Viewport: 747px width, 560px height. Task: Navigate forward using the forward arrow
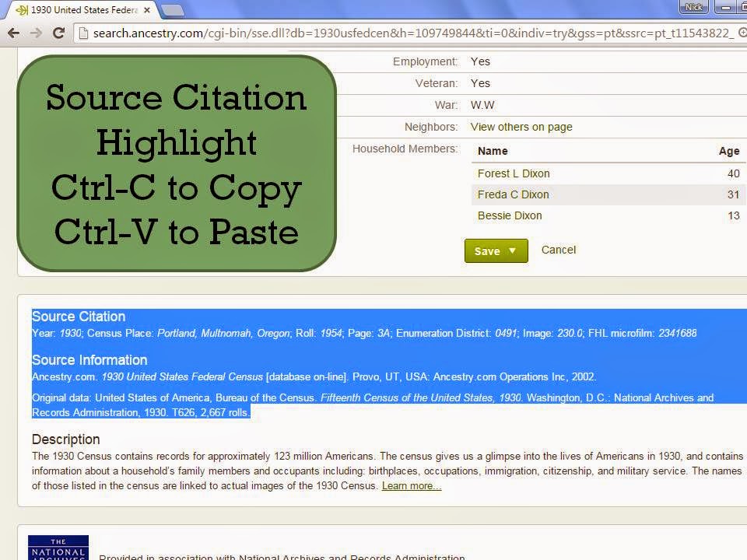[36, 33]
